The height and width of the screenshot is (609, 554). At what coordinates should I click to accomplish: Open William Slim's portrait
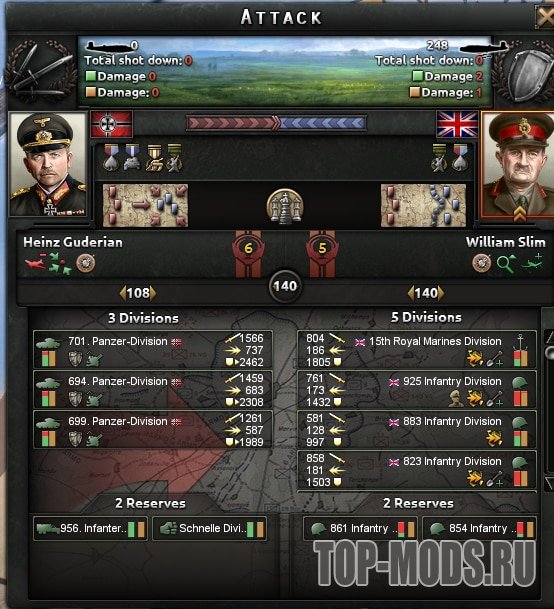[517, 165]
